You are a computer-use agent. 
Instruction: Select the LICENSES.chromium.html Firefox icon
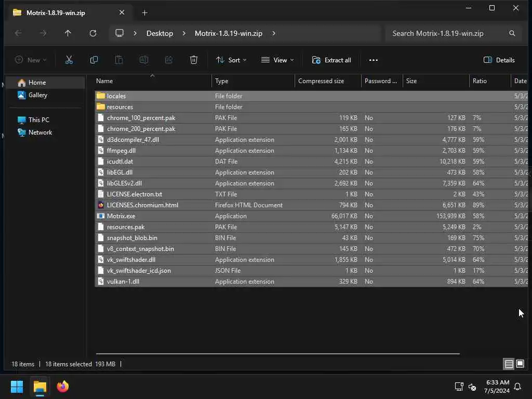pos(101,205)
